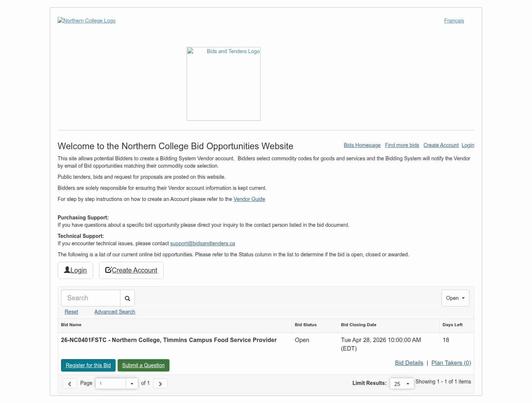Screen dimensions: 532x403
Task: Open the Find more bids link
Action: 402,145
